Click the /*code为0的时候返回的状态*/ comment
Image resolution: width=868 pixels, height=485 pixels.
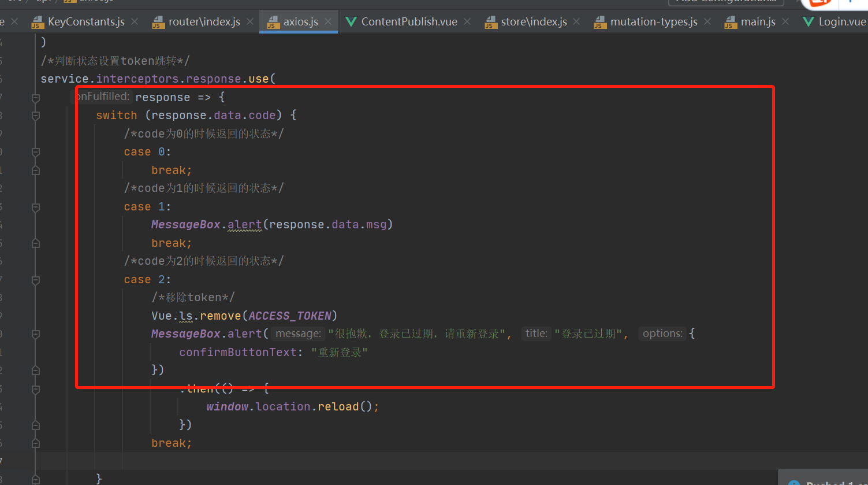pos(204,134)
